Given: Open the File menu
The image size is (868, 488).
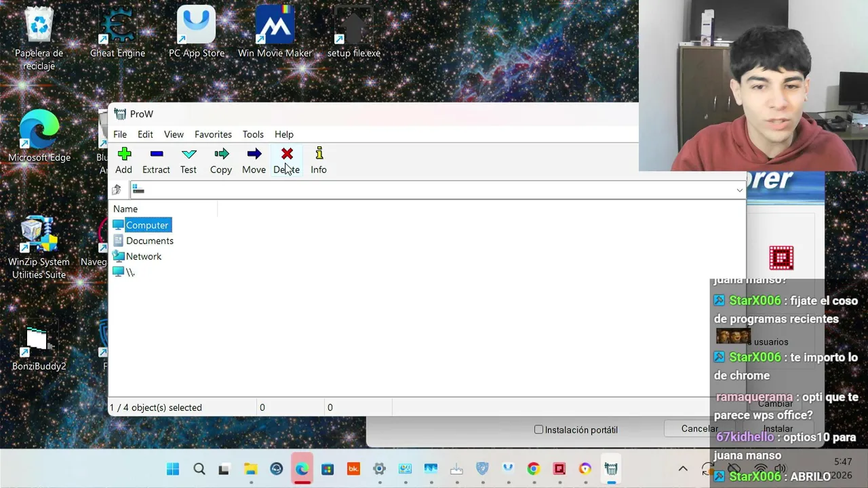Looking at the screenshot, I should [x=120, y=134].
